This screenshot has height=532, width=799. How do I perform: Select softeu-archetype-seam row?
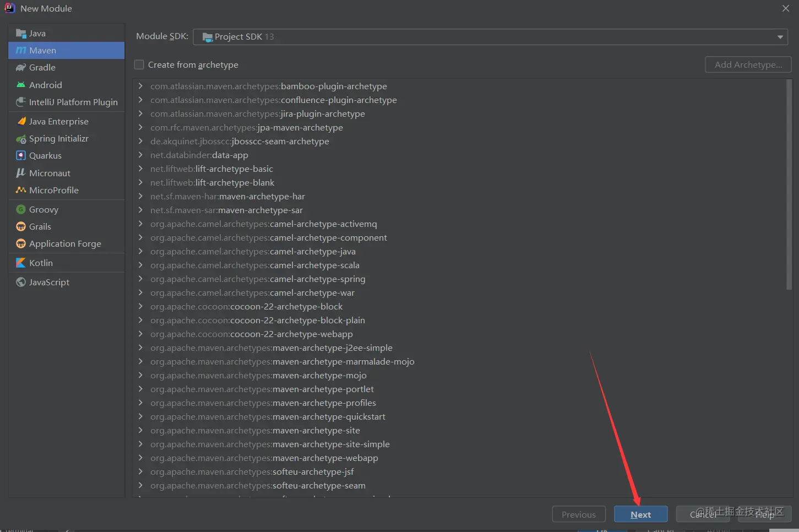click(x=460, y=485)
